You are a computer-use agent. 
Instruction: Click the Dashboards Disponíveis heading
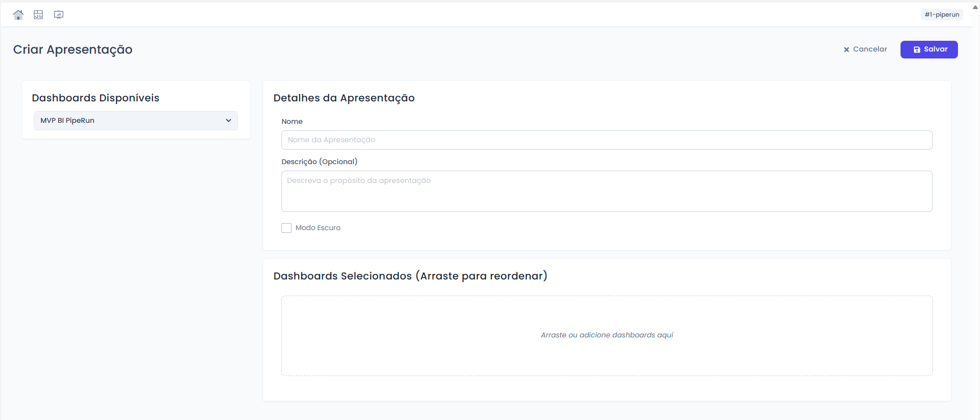(96, 98)
